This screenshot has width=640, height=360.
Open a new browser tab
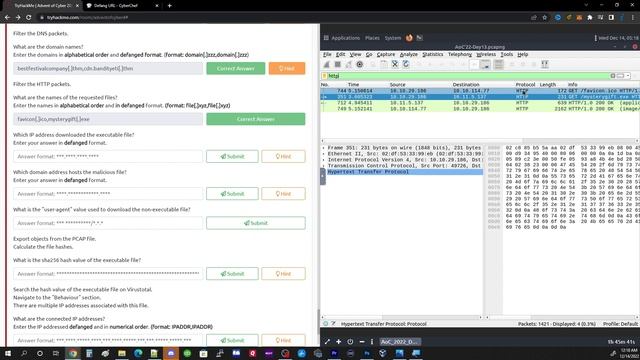coord(169,6)
